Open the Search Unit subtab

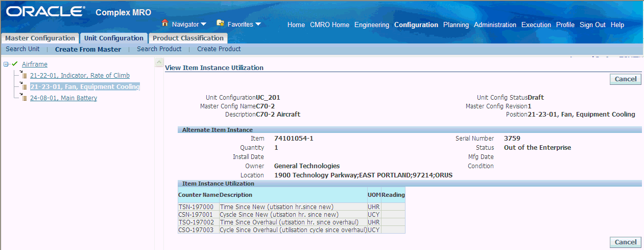[22, 49]
